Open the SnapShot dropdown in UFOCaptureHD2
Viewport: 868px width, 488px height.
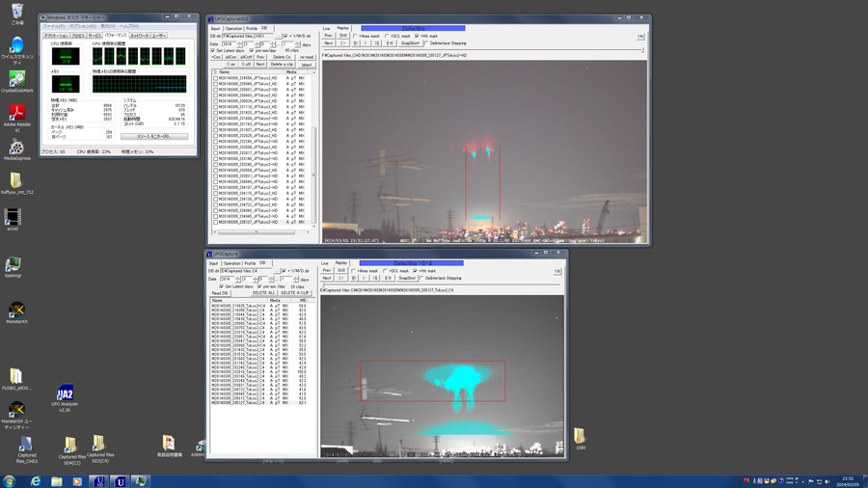[410, 43]
